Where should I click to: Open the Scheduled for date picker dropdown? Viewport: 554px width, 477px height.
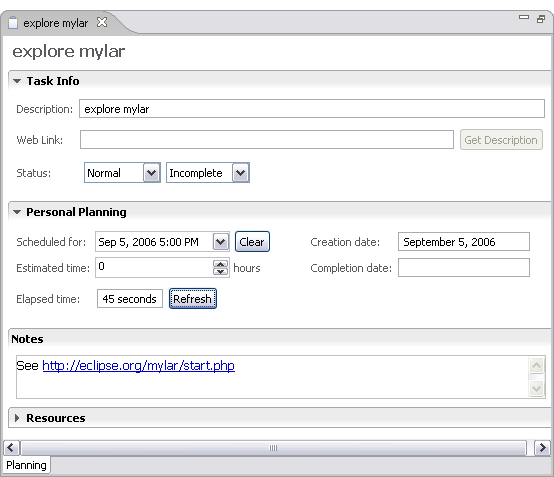tap(221, 242)
